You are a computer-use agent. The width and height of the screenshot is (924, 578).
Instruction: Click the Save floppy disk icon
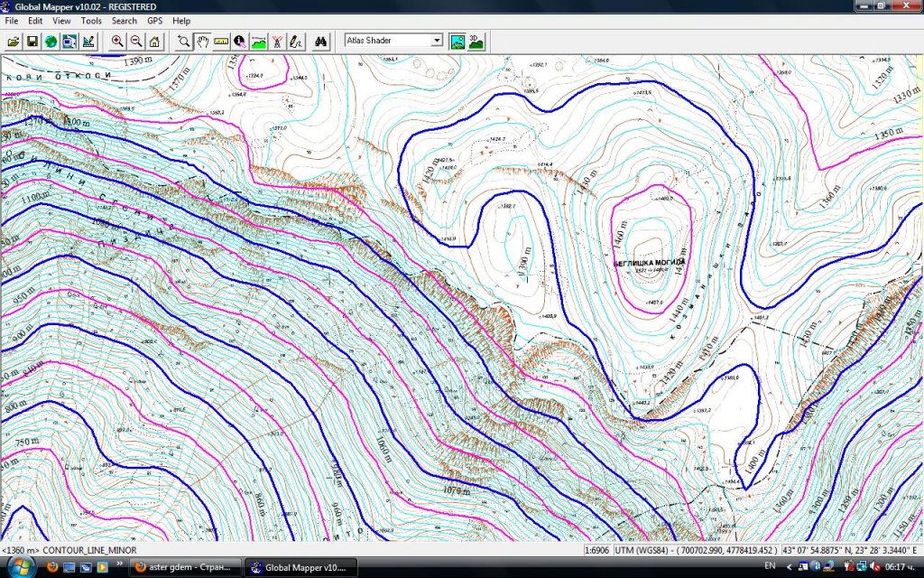coord(32,42)
